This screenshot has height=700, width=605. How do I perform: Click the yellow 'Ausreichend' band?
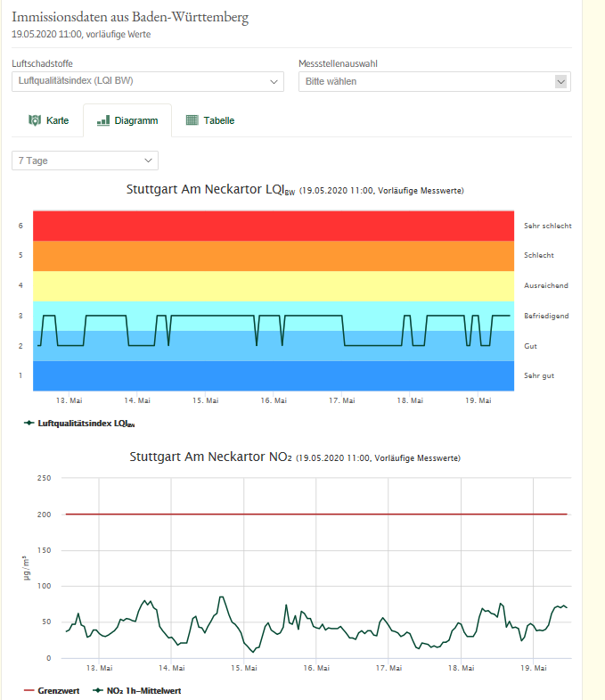[x=274, y=285]
